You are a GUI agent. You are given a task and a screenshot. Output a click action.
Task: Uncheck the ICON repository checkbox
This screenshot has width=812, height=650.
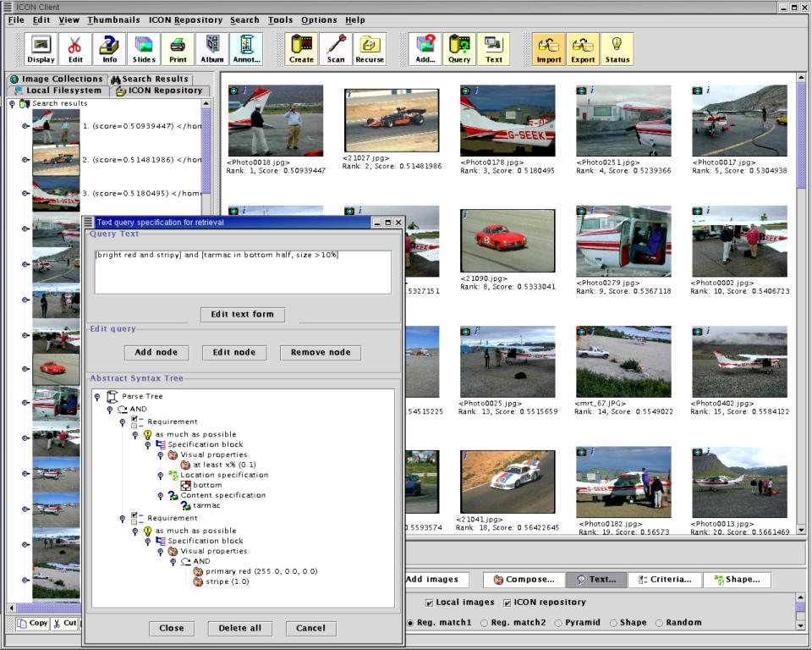pyautogui.click(x=507, y=603)
